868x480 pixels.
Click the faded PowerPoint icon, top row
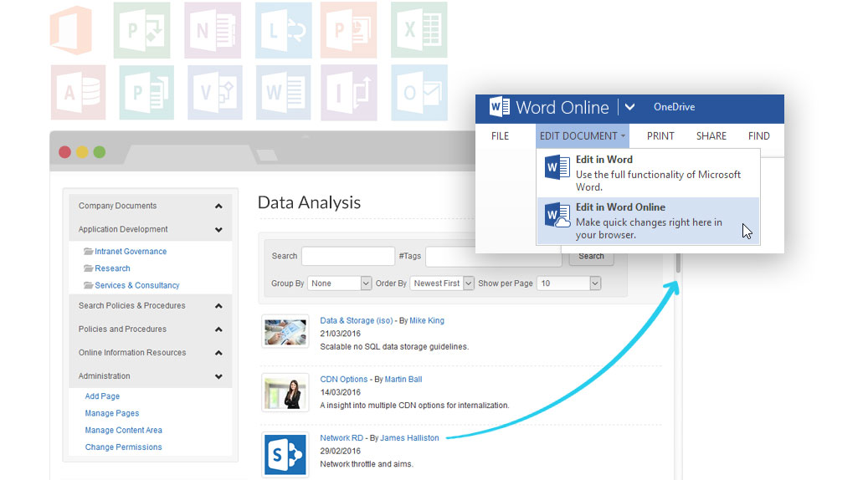coord(349,30)
